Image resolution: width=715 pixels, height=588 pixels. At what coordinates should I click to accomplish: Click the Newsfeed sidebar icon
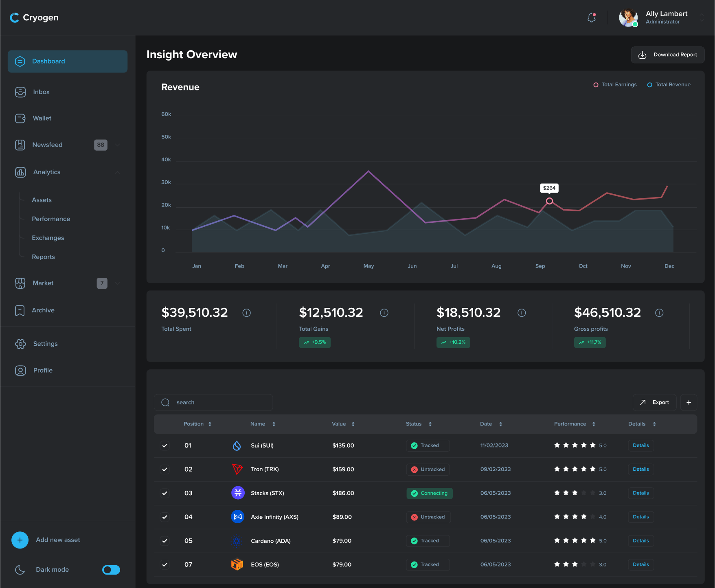click(x=20, y=145)
